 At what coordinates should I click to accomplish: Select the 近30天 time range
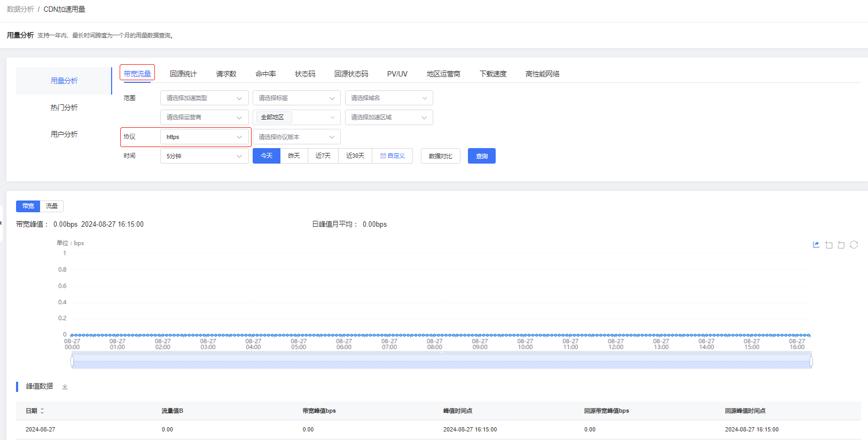(x=355, y=156)
